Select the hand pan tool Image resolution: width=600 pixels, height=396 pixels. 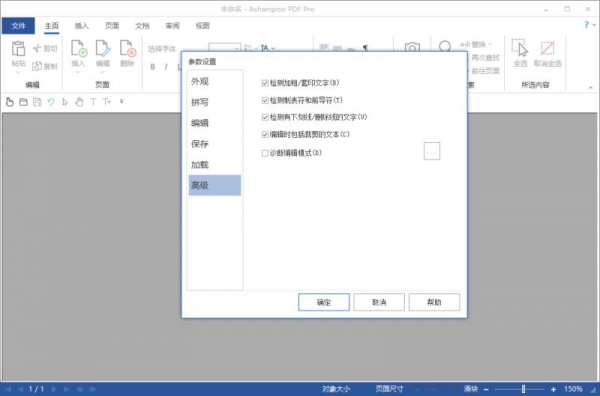pyautogui.click(x=79, y=102)
